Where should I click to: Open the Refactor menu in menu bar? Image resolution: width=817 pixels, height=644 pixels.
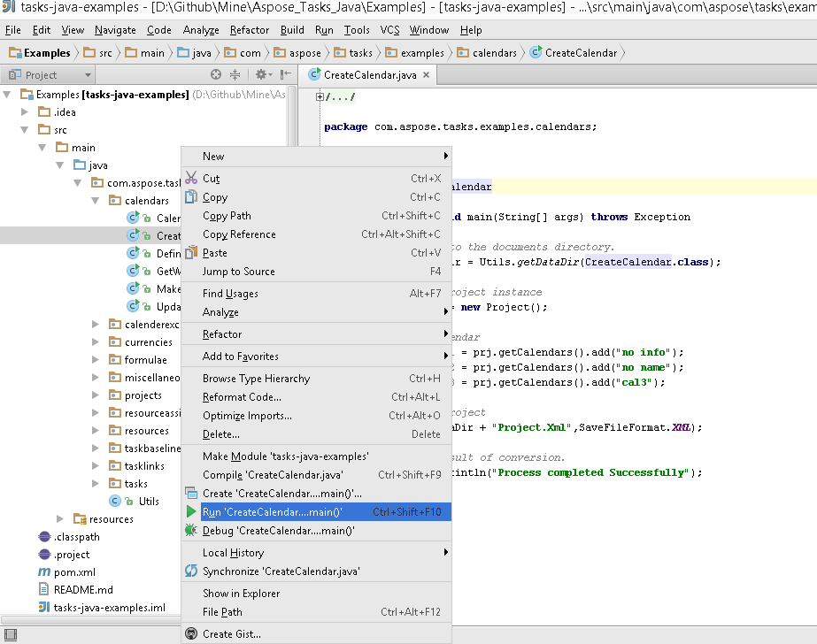[x=249, y=30]
